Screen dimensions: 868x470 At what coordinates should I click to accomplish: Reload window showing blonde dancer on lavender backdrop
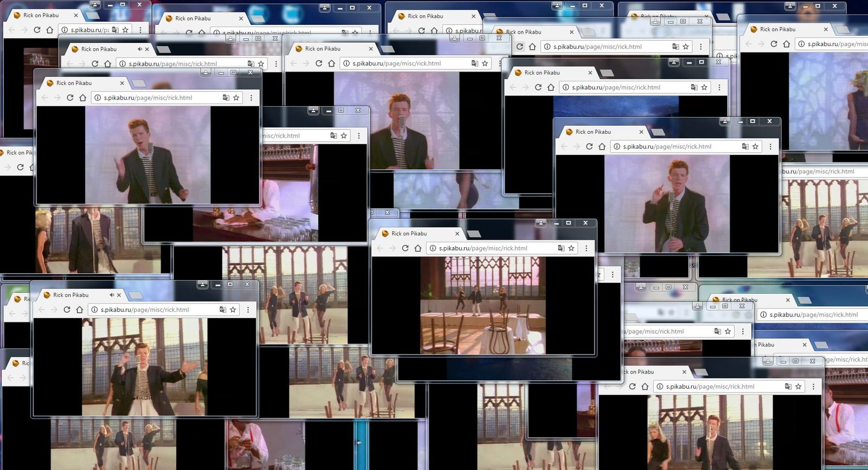(774, 44)
